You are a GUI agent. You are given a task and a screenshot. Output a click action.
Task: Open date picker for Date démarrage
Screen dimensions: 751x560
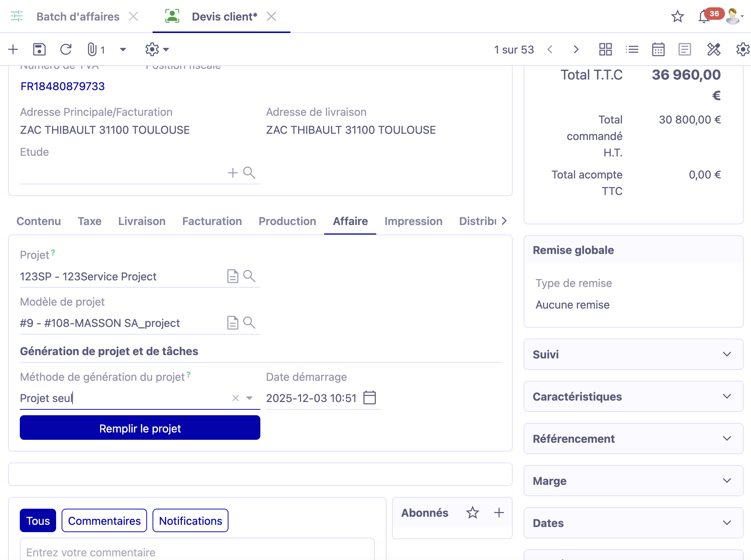369,398
